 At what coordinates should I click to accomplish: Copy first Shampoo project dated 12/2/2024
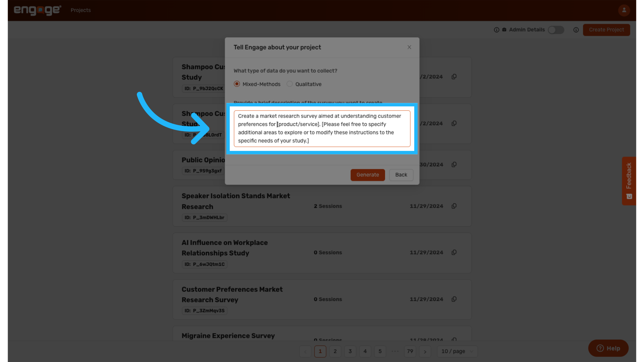tap(454, 77)
